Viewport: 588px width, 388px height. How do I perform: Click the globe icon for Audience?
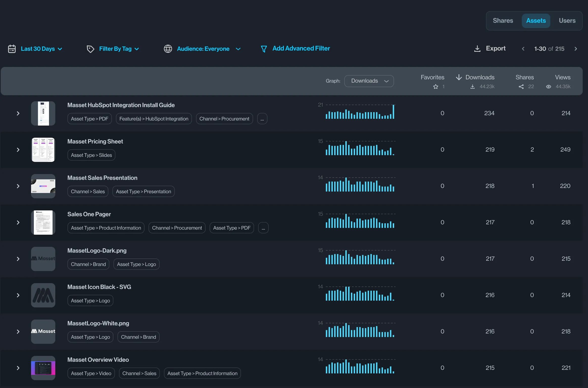coord(168,49)
